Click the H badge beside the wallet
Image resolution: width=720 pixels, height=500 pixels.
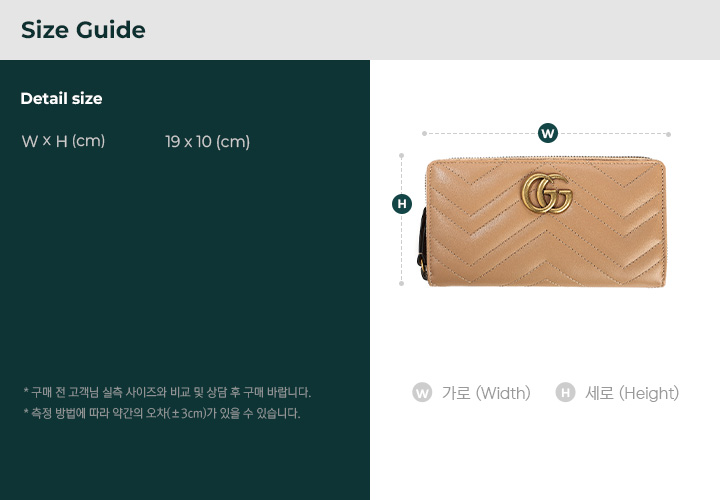402,204
